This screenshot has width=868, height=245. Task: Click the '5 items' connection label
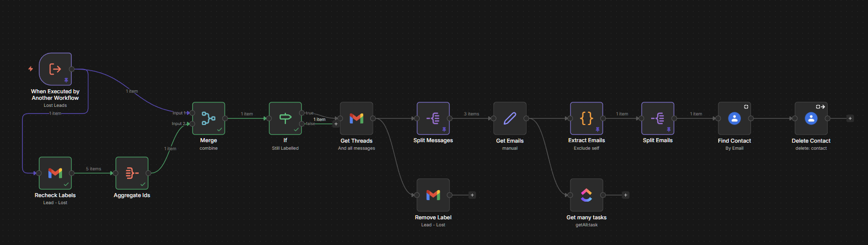[93, 169]
